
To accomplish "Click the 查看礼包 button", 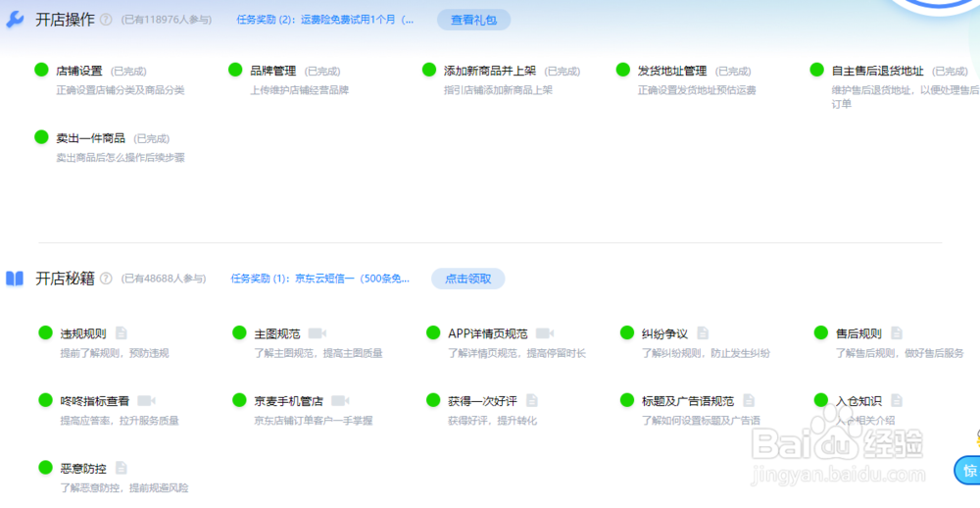I will click(x=473, y=20).
